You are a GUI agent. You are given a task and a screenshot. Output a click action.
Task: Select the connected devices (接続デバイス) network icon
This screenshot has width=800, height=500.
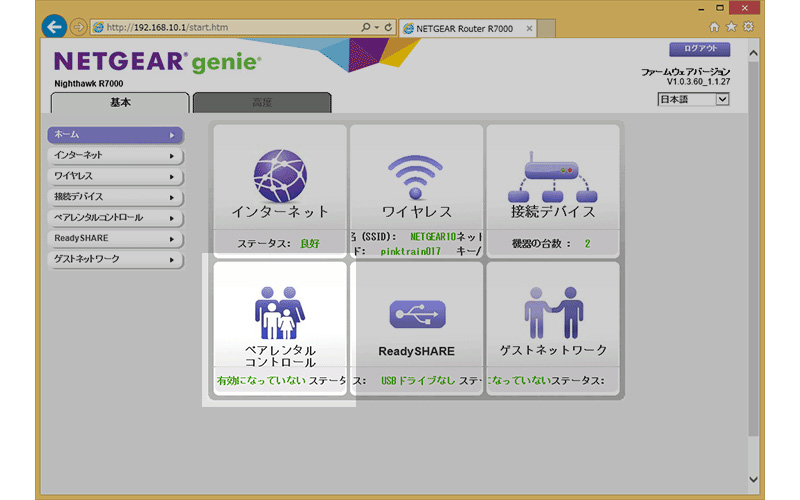point(553,176)
